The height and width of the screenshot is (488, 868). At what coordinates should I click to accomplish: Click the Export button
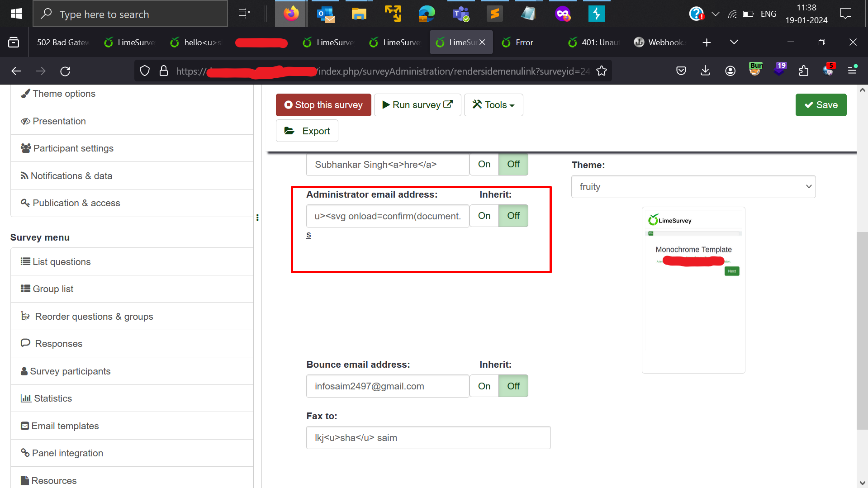[x=307, y=131]
